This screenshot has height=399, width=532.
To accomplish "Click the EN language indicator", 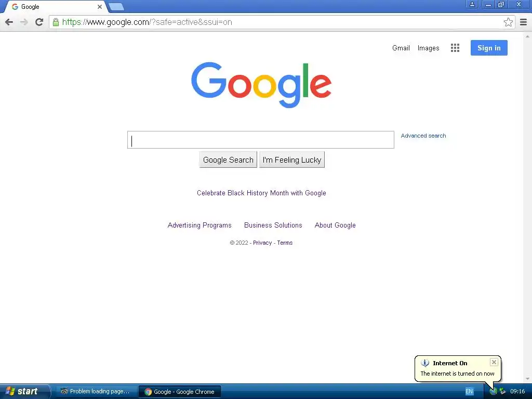I will point(469,392).
